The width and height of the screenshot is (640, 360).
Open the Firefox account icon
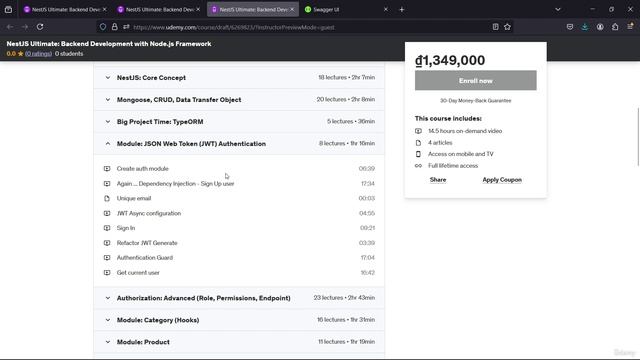tap(600, 27)
